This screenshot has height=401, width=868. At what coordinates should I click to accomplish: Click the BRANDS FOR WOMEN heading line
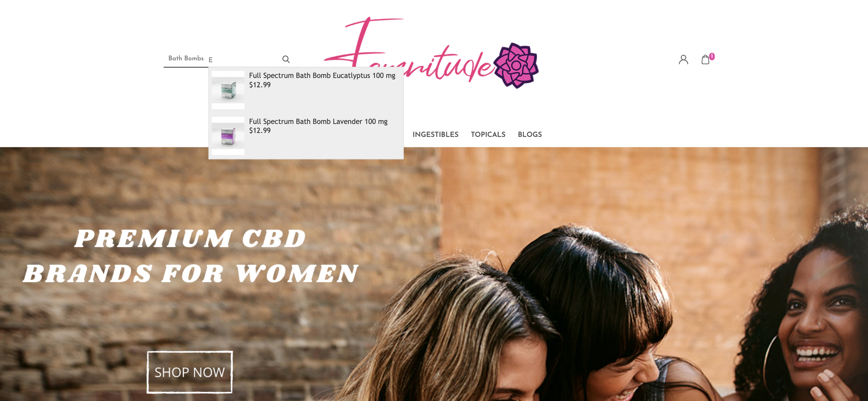[190, 273]
